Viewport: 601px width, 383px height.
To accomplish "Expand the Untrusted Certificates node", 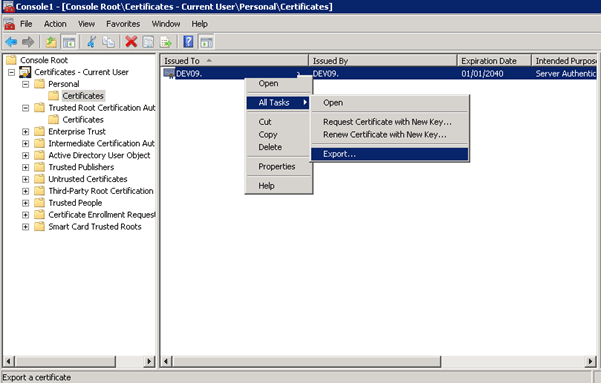I will (25, 179).
